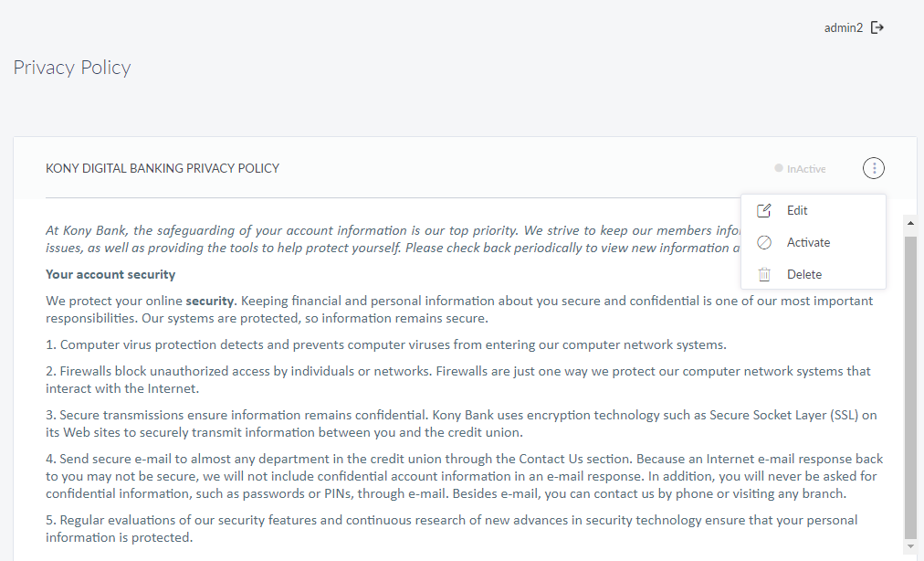Click the admin2 username label

[x=843, y=27]
